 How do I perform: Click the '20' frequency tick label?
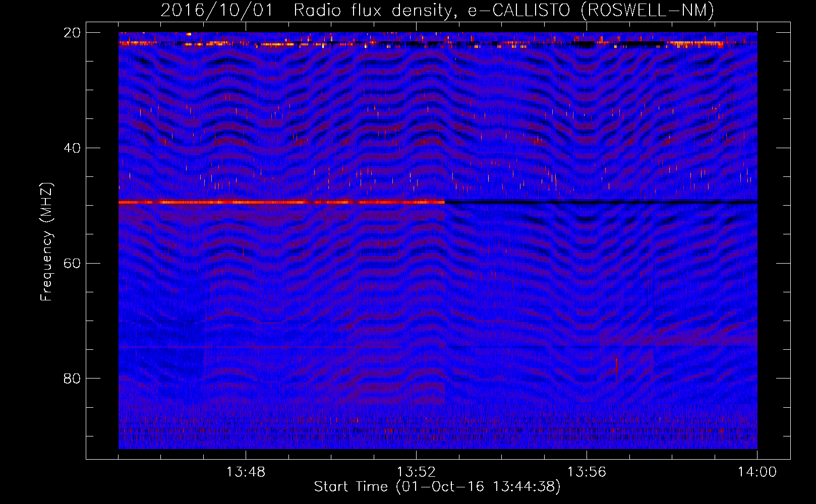pos(72,33)
